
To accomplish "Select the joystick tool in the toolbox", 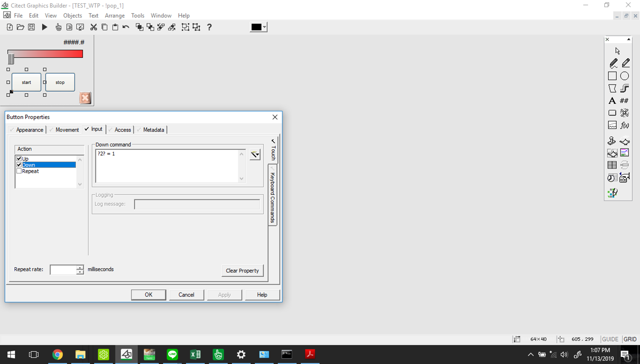I will tap(612, 141).
